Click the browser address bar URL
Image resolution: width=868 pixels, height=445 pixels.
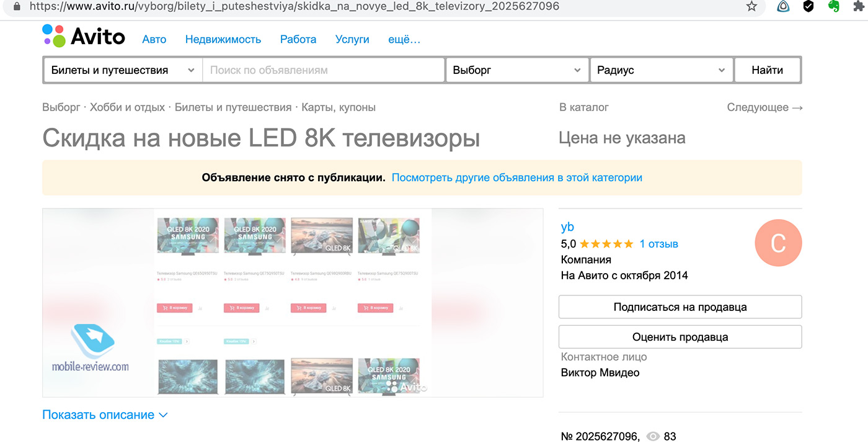tap(294, 6)
